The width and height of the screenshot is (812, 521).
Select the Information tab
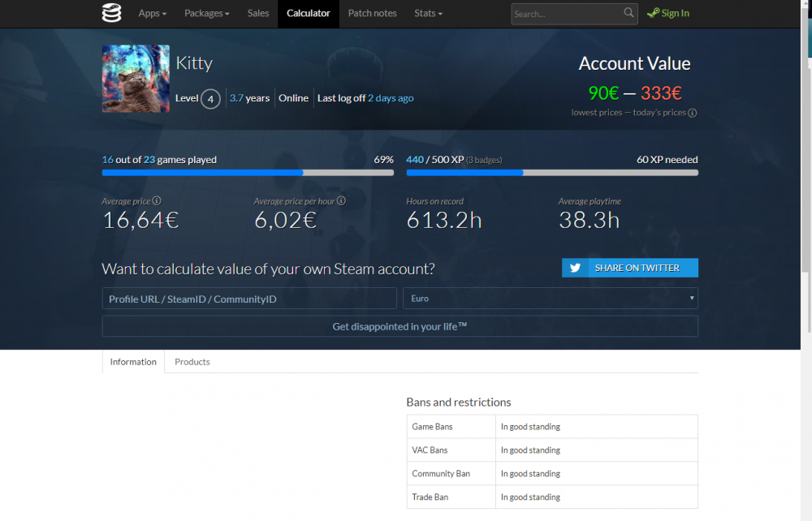pyautogui.click(x=133, y=362)
